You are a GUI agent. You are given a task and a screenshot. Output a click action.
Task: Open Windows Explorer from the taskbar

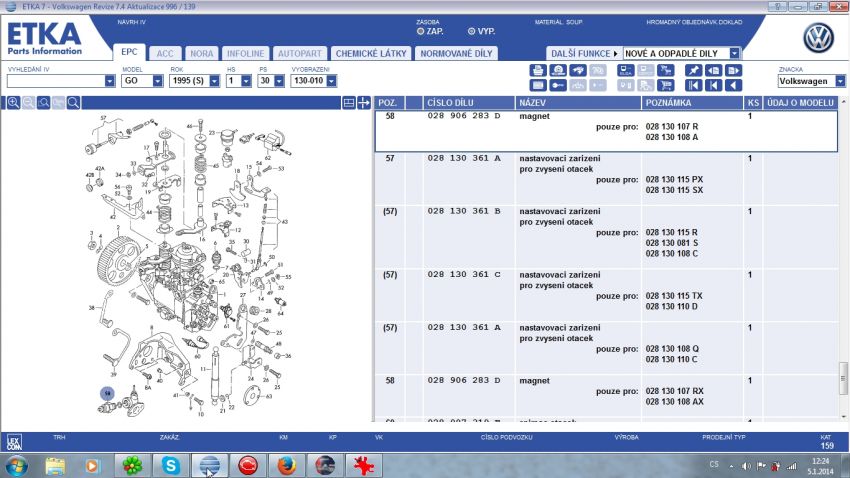coord(55,466)
